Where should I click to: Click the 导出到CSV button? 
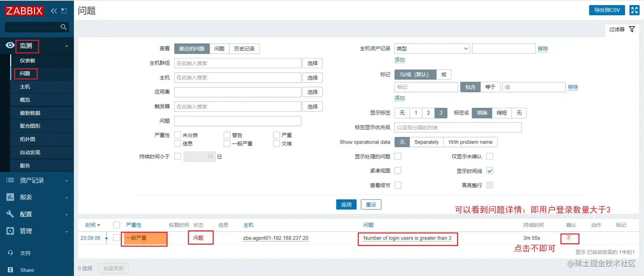pos(607,10)
